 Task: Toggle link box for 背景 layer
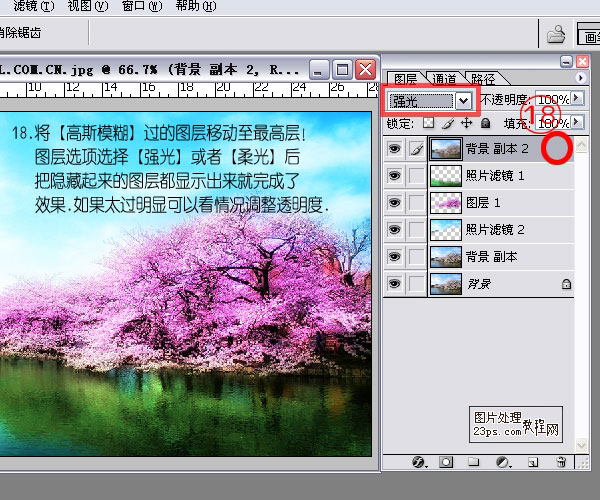(x=417, y=284)
